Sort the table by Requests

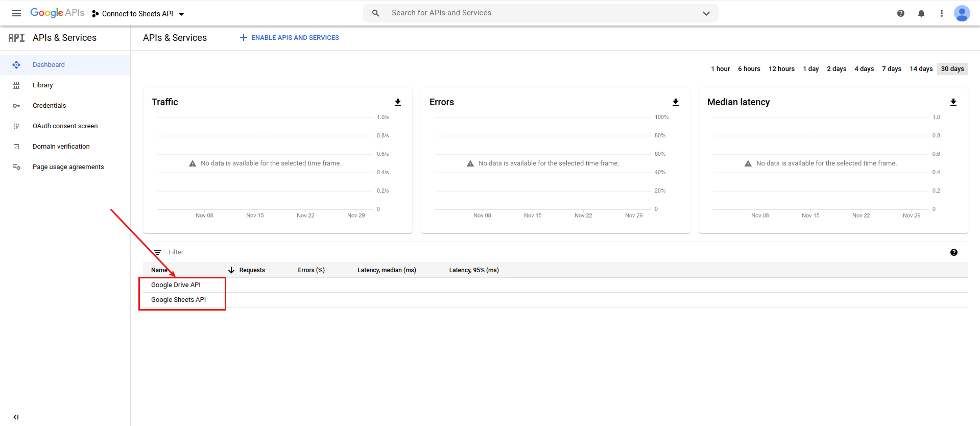[x=252, y=270]
